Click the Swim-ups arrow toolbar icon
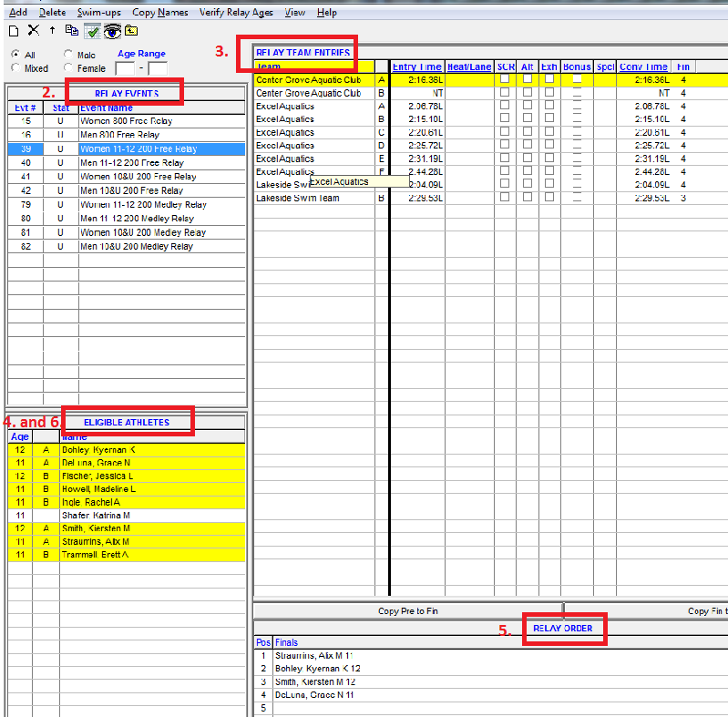This screenshot has height=717, width=728. (x=53, y=30)
